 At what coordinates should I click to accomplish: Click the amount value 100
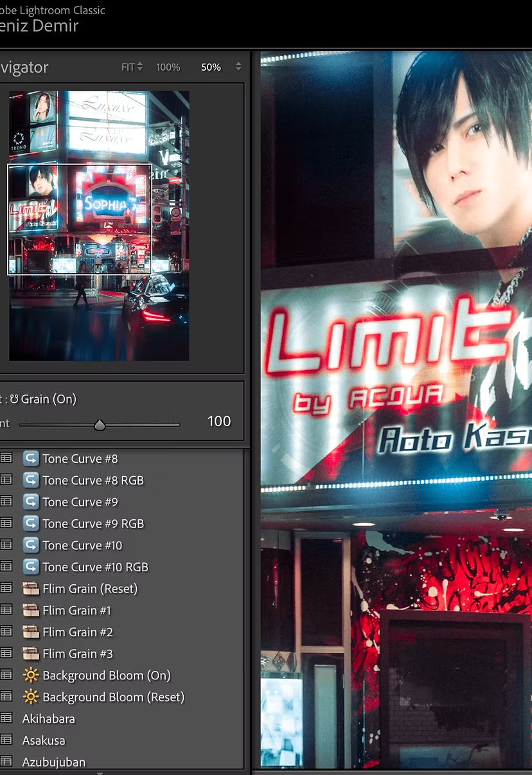click(x=219, y=422)
